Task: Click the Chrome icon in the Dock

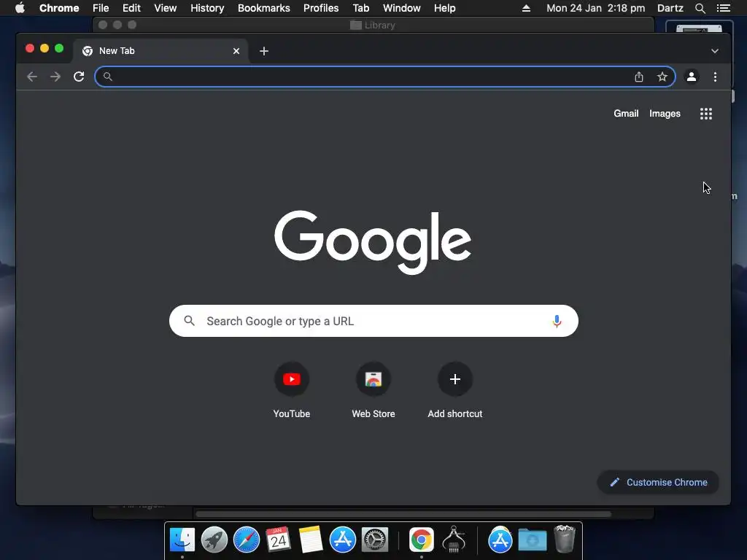Action: pyautogui.click(x=422, y=540)
